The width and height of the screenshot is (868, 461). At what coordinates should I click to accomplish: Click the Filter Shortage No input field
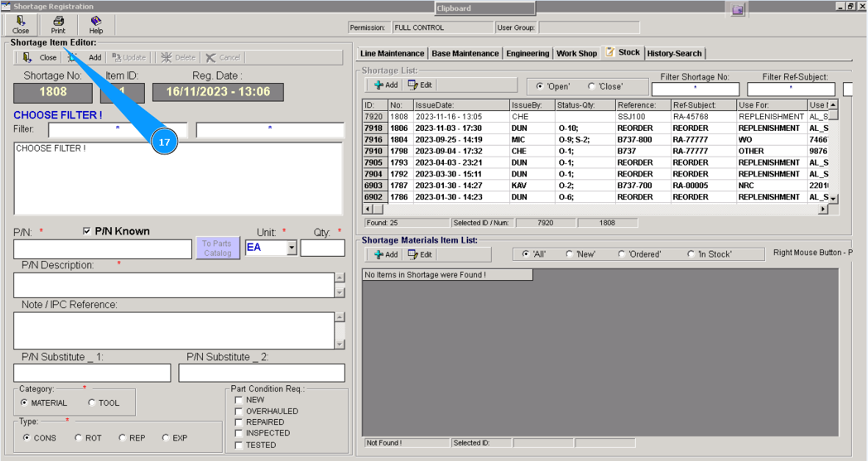[x=695, y=90]
